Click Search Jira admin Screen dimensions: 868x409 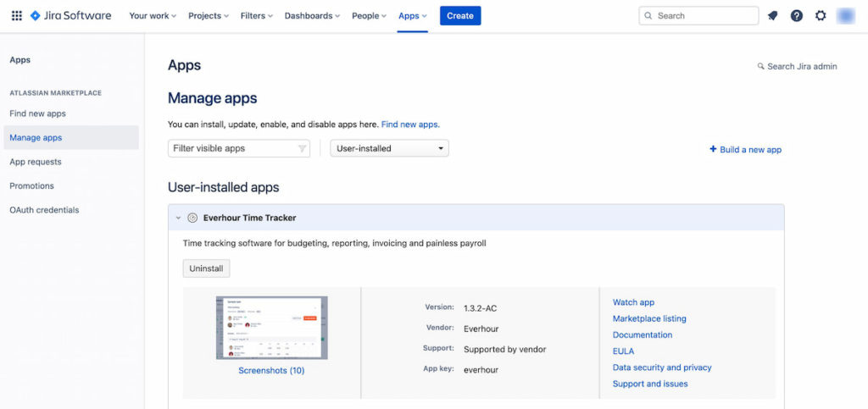(797, 66)
